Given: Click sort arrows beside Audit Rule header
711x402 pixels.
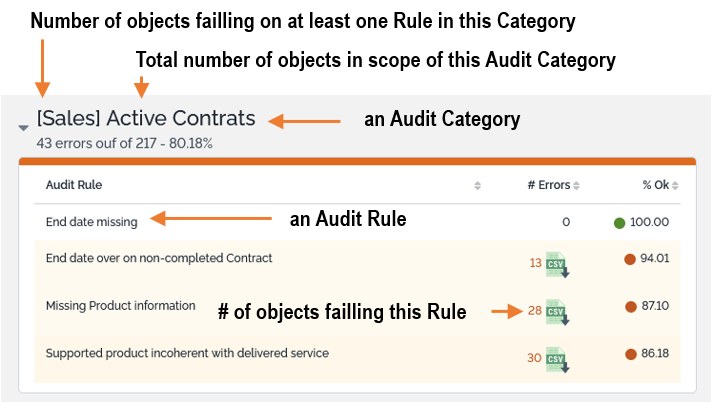Looking at the screenshot, I should point(477,185).
